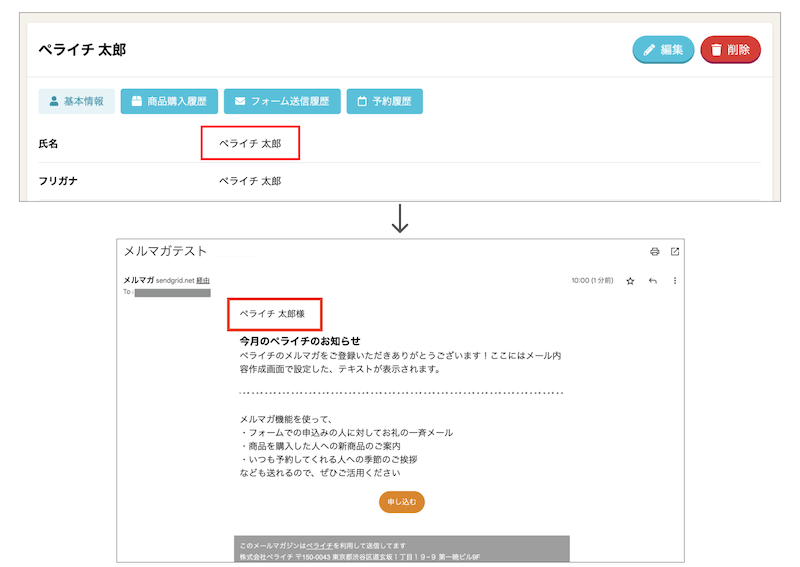Click the 編集 edit button
The width and height of the screenshot is (800, 567).
[663, 50]
